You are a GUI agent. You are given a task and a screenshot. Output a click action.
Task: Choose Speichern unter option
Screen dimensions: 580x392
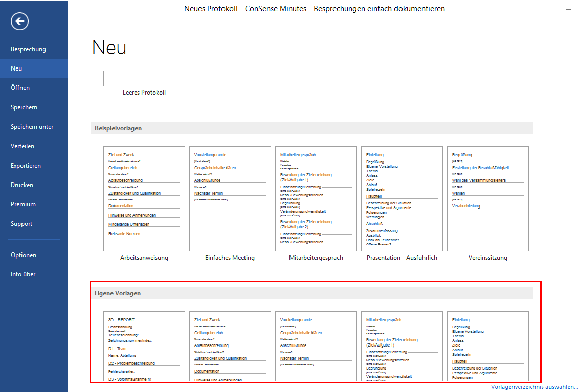pos(32,127)
